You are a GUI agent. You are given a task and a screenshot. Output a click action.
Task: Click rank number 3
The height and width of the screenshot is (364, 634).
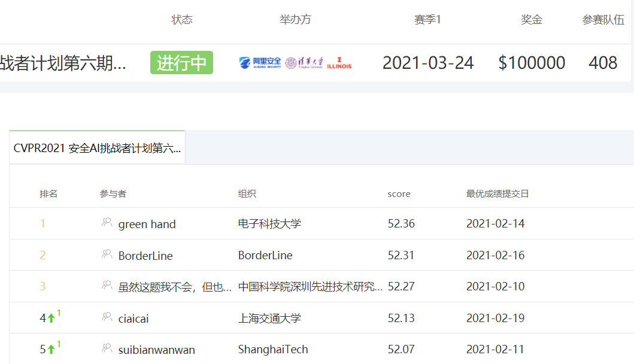click(43, 286)
